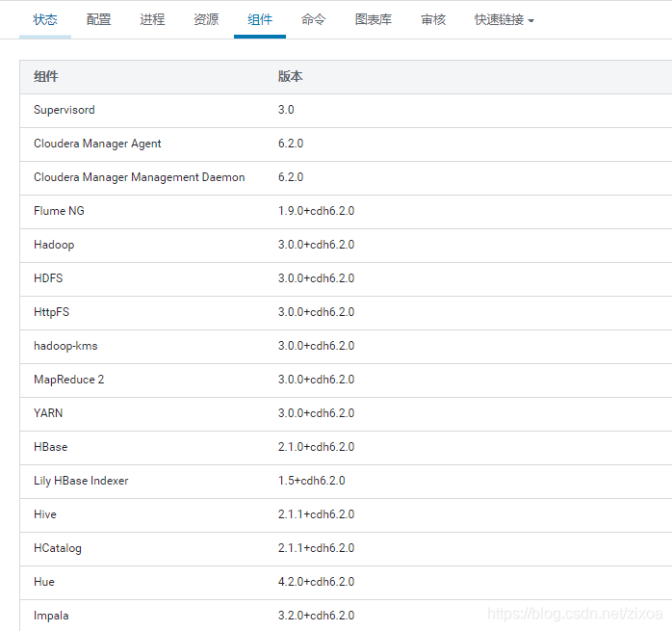Click the 组件 column header
672x631 pixels.
pos(46,76)
